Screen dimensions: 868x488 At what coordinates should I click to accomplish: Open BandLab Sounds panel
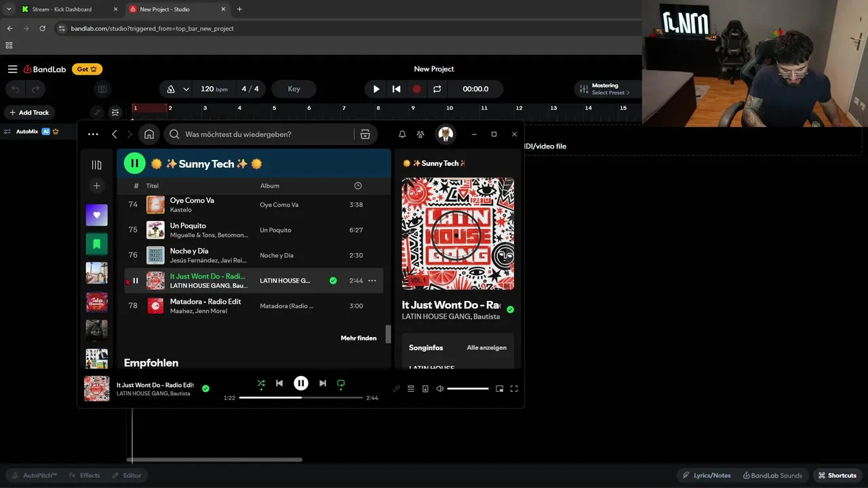pos(772,475)
